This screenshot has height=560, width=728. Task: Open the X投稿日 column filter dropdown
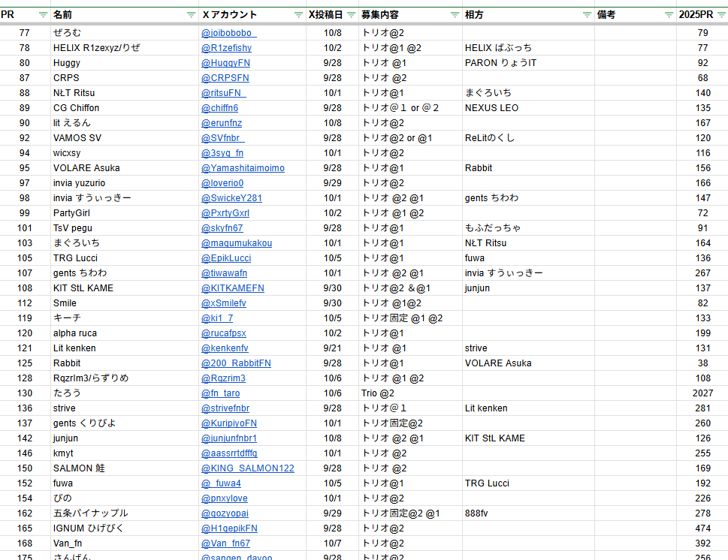pyautogui.click(x=351, y=15)
